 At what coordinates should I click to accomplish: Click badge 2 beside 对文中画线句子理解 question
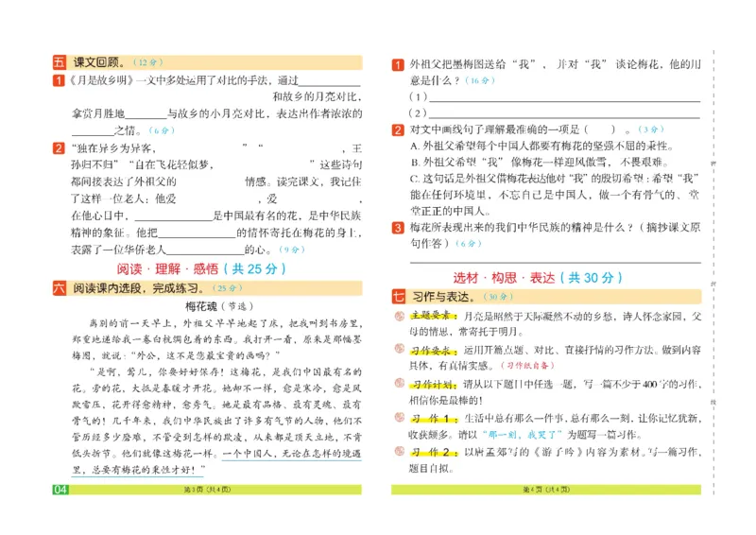click(x=398, y=129)
